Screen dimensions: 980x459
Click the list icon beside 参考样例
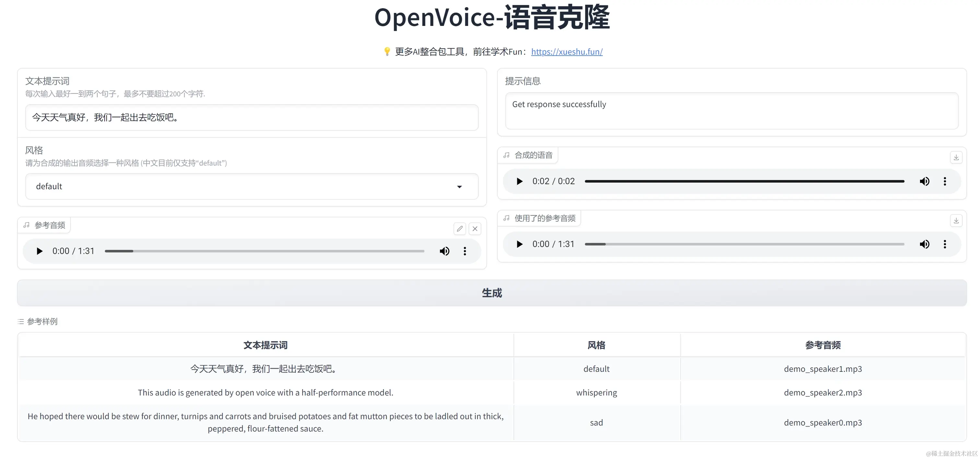pos(21,322)
